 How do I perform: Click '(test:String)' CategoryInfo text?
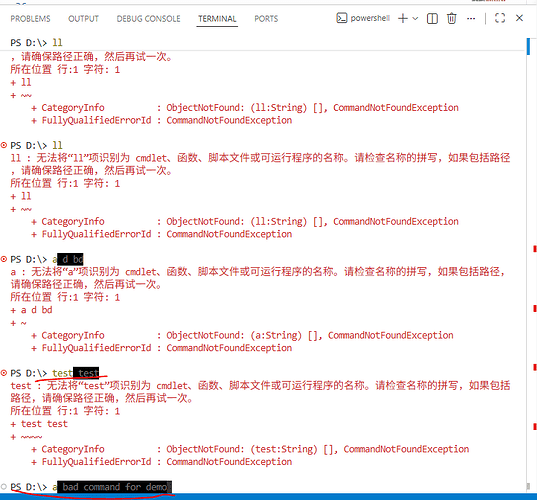(284, 449)
